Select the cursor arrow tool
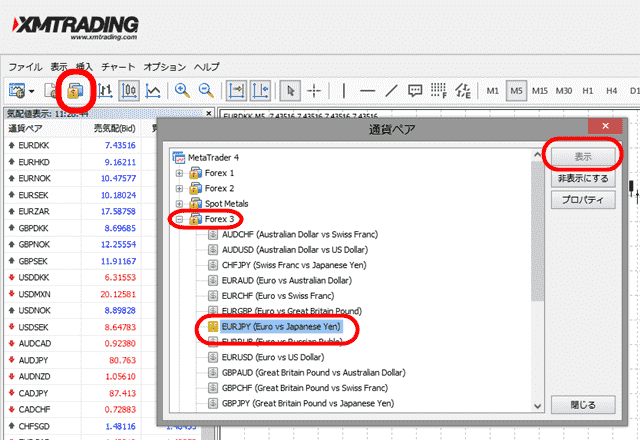Image resolution: width=640 pixels, height=440 pixels. pos(290,91)
